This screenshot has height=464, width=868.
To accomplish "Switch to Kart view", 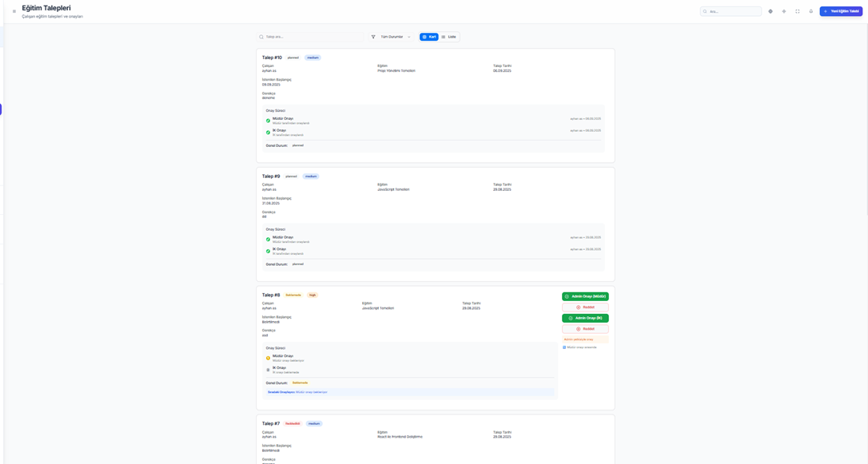I will [429, 37].
